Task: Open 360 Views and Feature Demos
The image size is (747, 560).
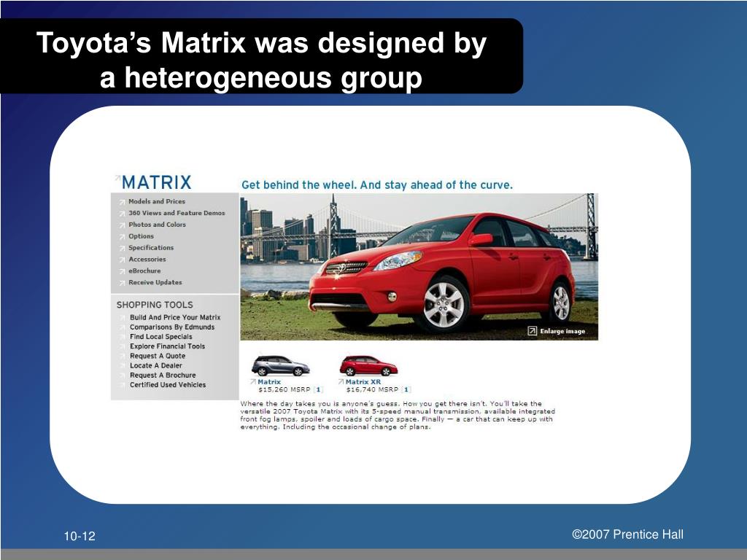Action: (177, 213)
